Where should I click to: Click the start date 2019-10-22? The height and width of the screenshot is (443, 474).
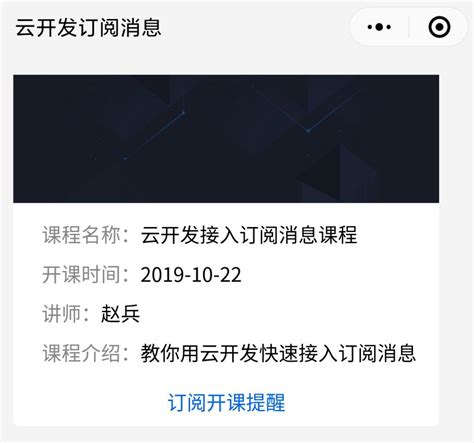[x=191, y=275]
